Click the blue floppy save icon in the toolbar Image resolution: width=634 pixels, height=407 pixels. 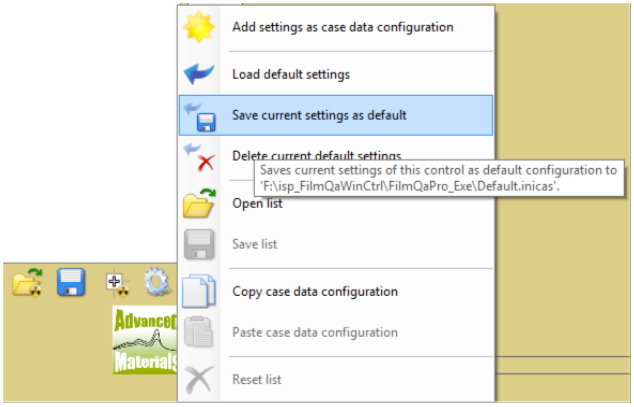coord(71,282)
